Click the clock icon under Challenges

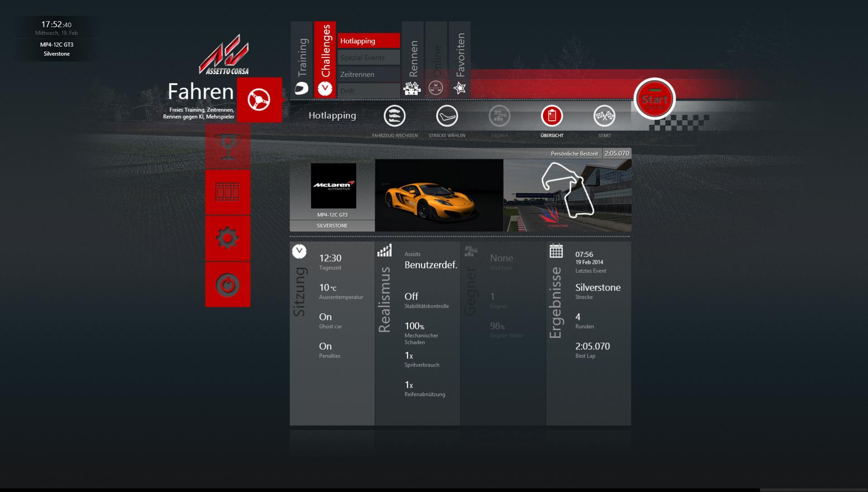(x=325, y=89)
